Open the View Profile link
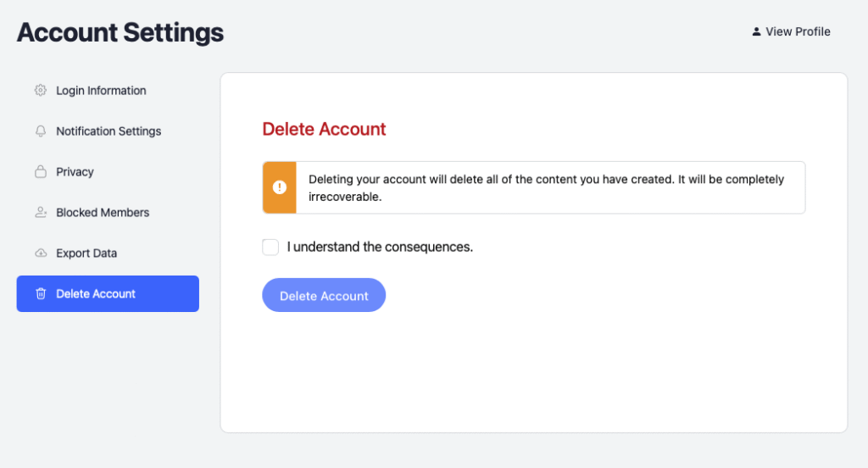The width and height of the screenshot is (868, 468). [798, 32]
